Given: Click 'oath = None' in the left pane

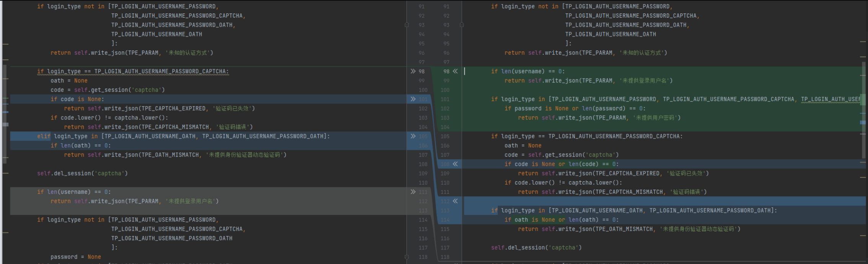Looking at the screenshot, I should tap(69, 80).
